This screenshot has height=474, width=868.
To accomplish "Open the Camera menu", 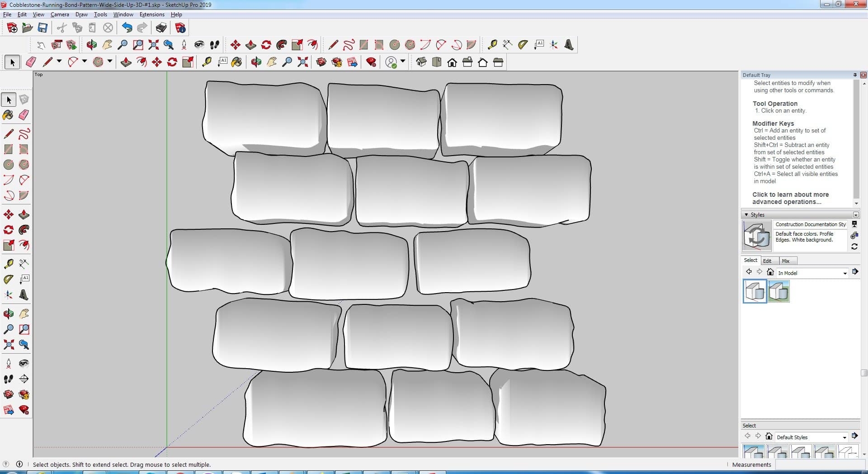I will 59,14.
